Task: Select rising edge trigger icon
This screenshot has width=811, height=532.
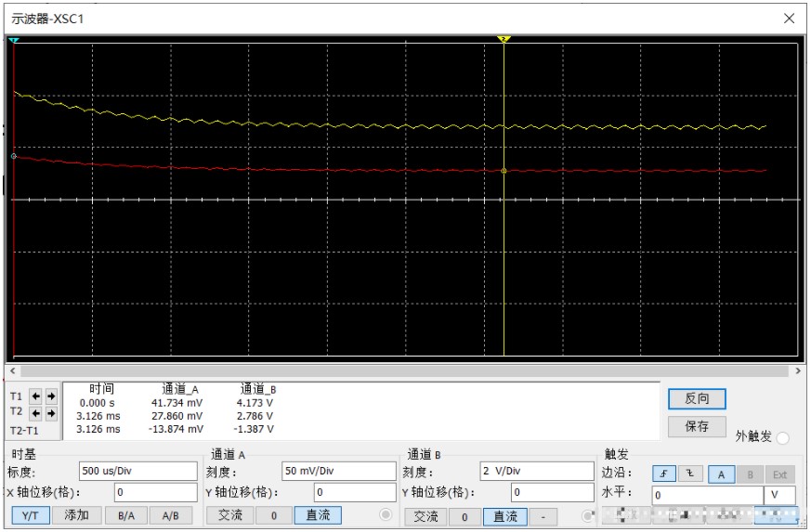Action: 665,474
